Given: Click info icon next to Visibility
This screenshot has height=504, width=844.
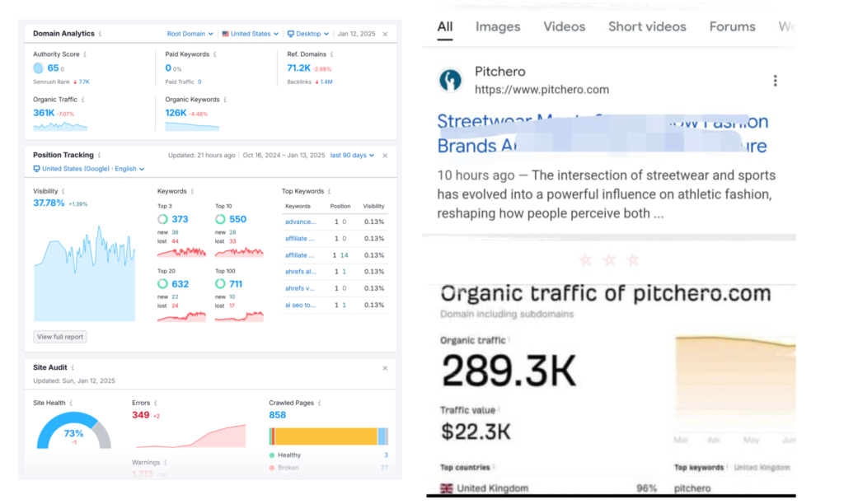Looking at the screenshot, I should pyautogui.click(x=63, y=192).
